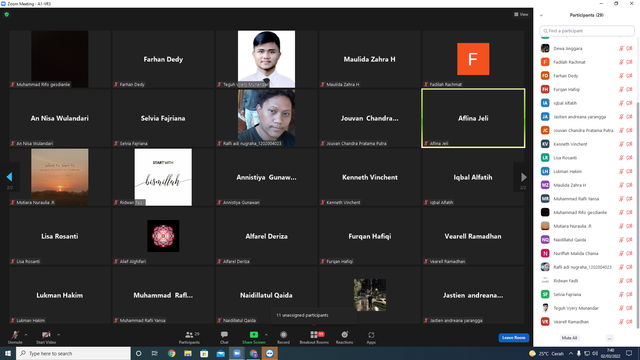Click muted mic icon beside Ridwan Fadli in list

point(621,281)
